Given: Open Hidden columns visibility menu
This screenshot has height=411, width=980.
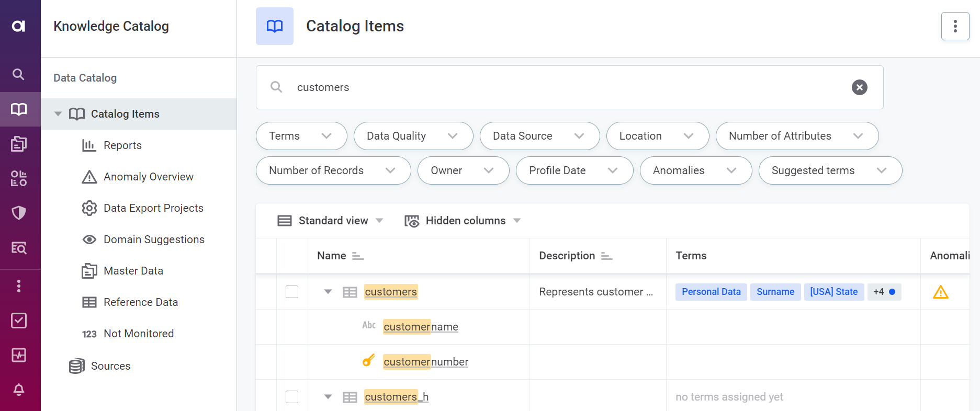Looking at the screenshot, I should tap(463, 221).
